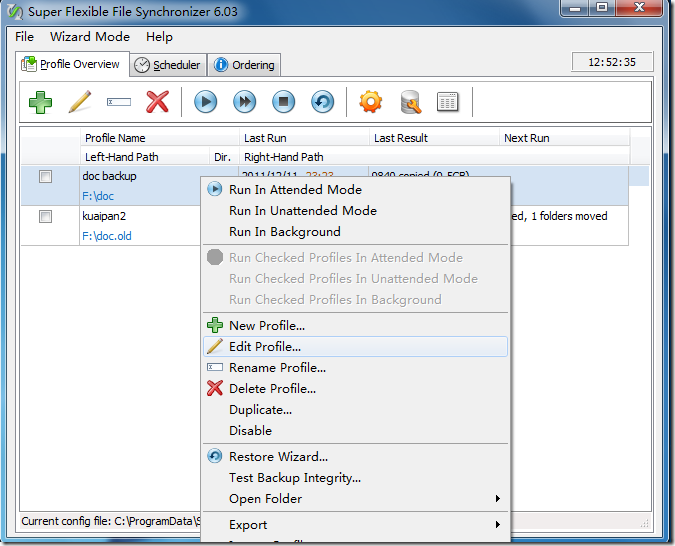Switch to the Scheduler tab
The image size is (675, 546).
[168, 65]
